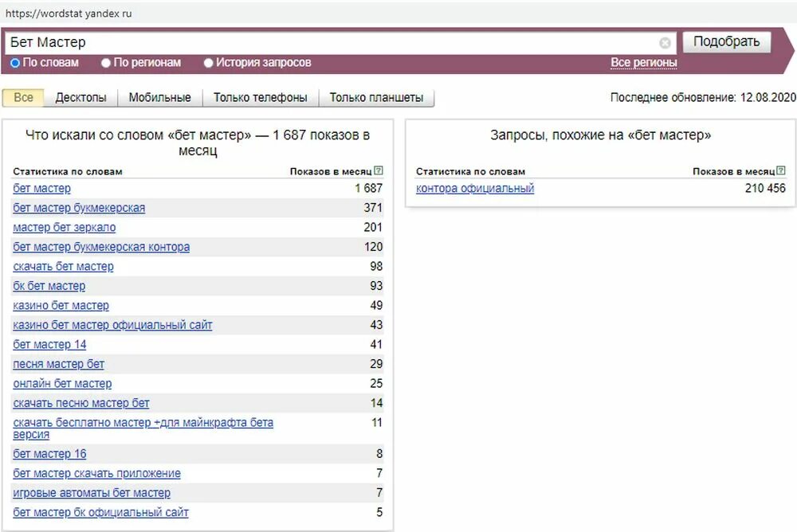
Task: Select the По регионам radio button
Action: click(106, 63)
